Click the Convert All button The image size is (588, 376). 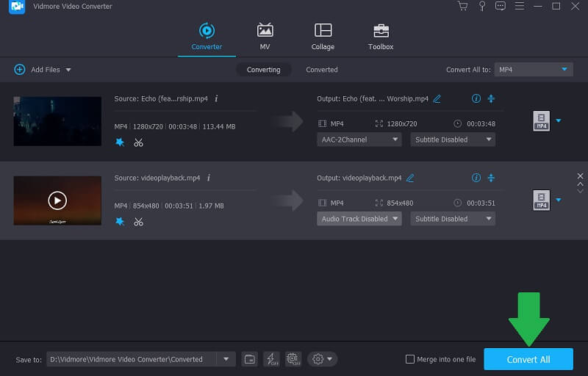(x=528, y=359)
